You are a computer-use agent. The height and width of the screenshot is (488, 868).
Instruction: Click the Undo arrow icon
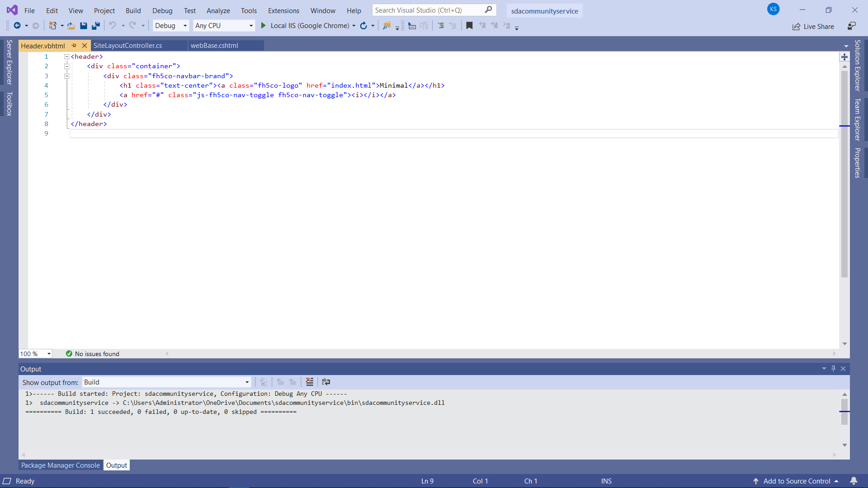(x=113, y=26)
